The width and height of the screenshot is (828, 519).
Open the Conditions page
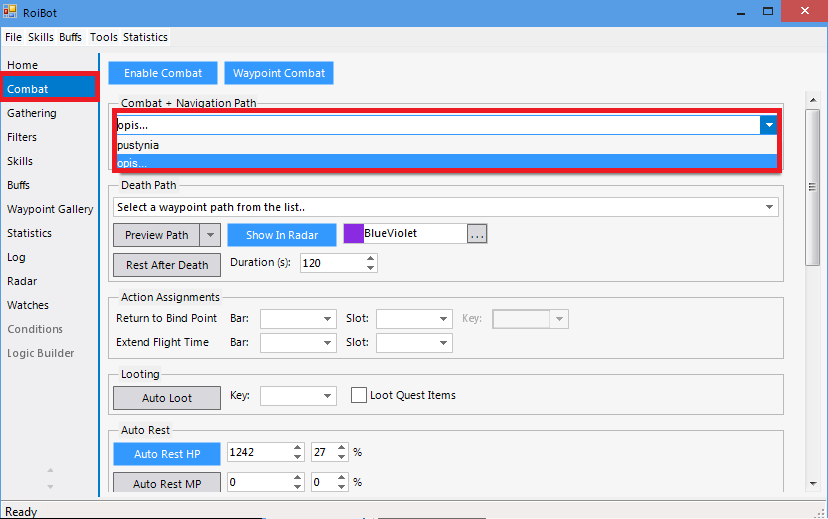coord(35,329)
